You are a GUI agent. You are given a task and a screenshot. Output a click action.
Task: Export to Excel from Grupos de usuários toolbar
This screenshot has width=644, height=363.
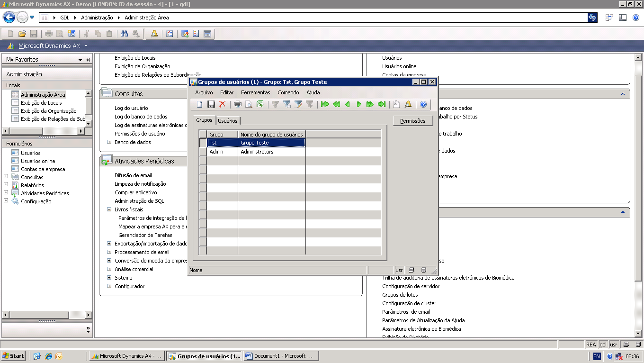(260, 104)
